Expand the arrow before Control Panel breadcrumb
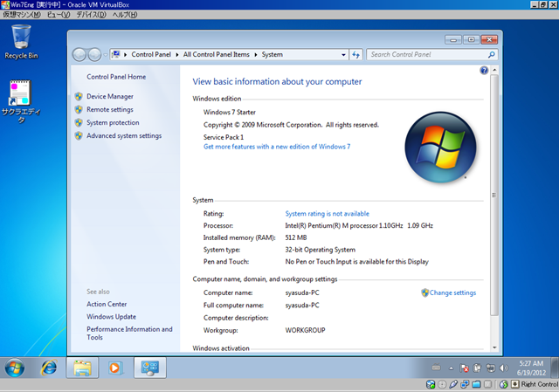Viewport: 559px width, 392px height. coord(126,55)
